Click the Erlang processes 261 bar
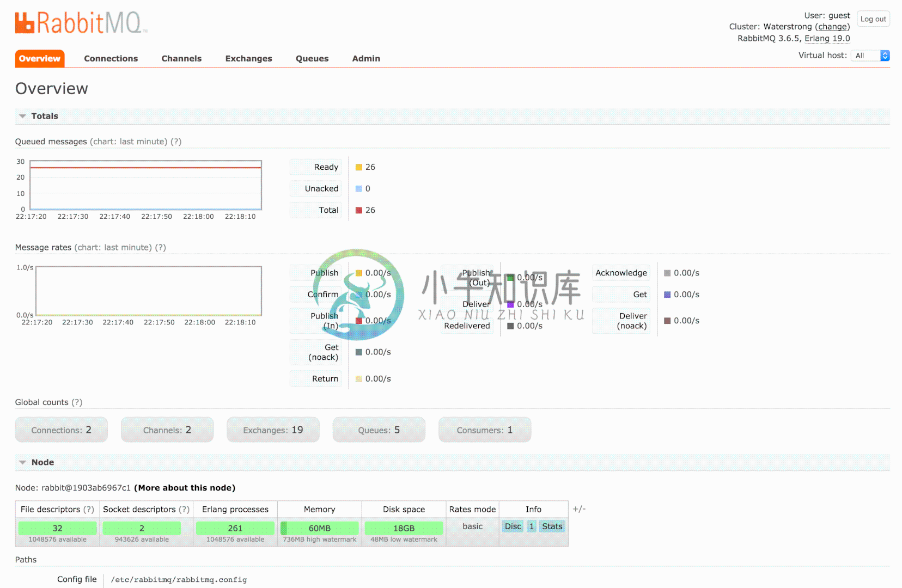The height and width of the screenshot is (588, 902). coord(235,528)
